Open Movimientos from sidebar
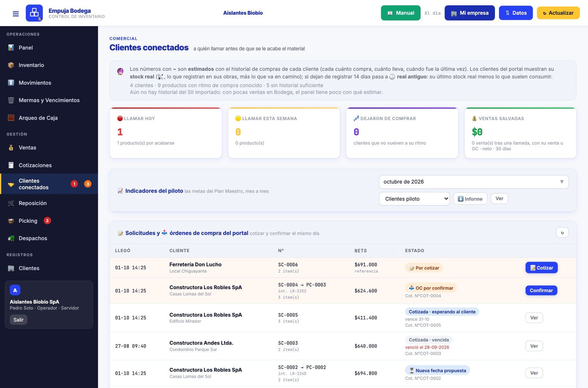 (49, 83)
